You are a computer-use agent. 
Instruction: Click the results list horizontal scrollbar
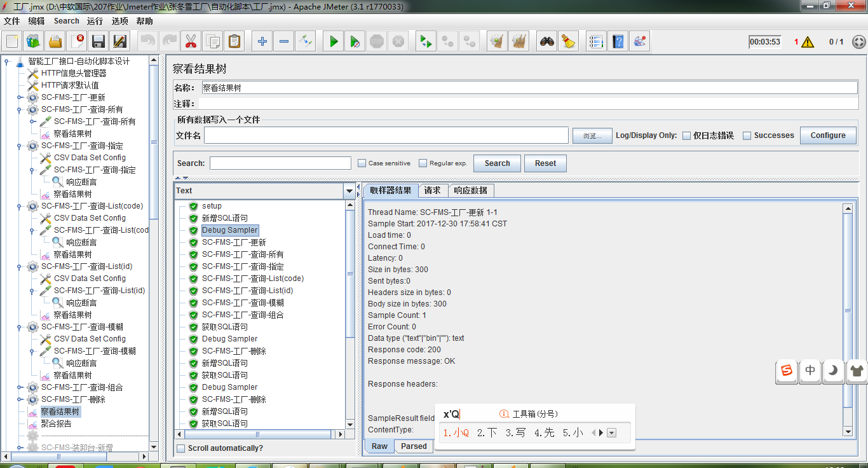pyautogui.click(x=257, y=435)
